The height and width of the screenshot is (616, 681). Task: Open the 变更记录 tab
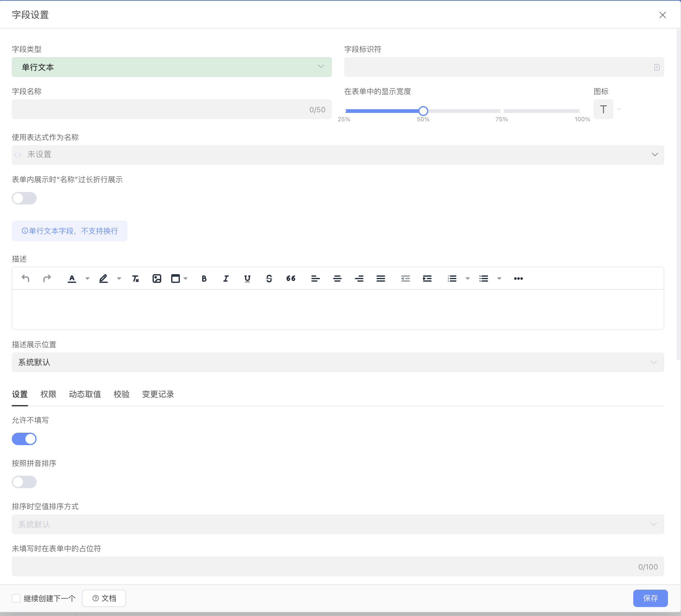pyautogui.click(x=158, y=394)
